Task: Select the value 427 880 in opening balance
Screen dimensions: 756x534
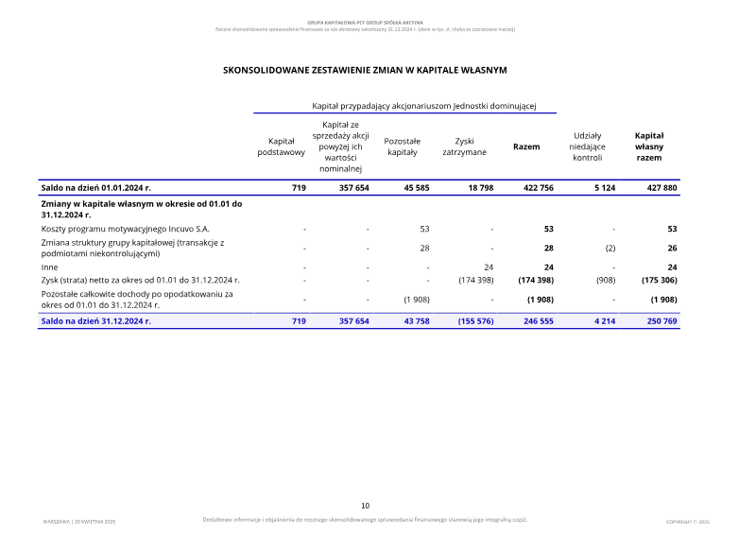Action: pos(661,188)
